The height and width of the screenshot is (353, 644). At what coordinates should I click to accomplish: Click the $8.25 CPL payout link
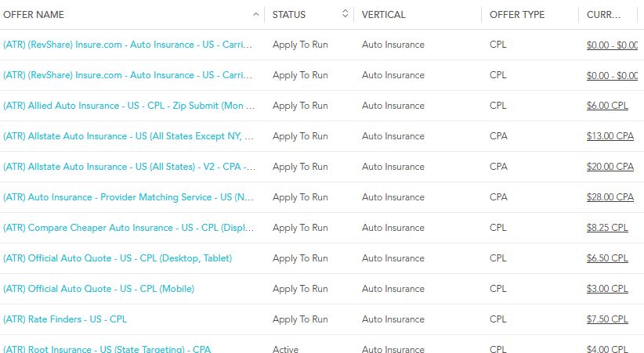(x=607, y=228)
